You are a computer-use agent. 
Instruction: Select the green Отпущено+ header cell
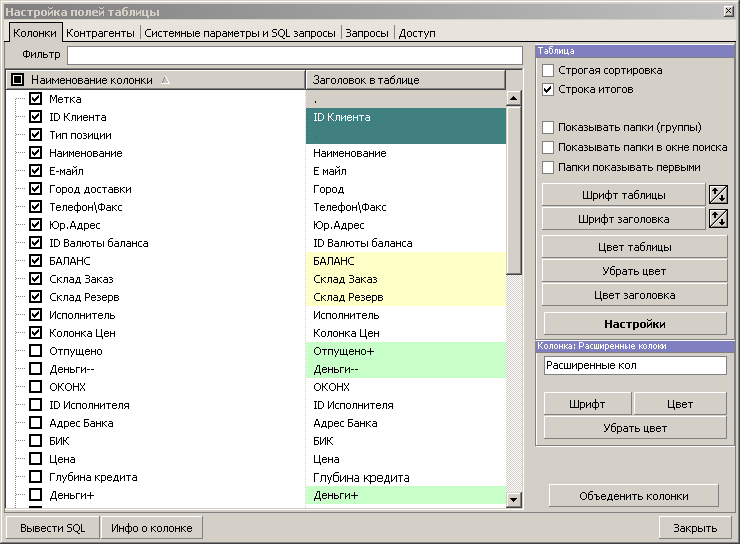[x=406, y=351]
